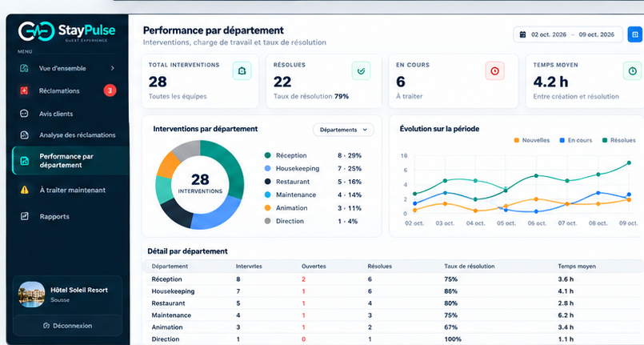Image resolution: width=644 pixels, height=345 pixels.
Task: Click the Direction gray legend dot
Action: [268, 221]
